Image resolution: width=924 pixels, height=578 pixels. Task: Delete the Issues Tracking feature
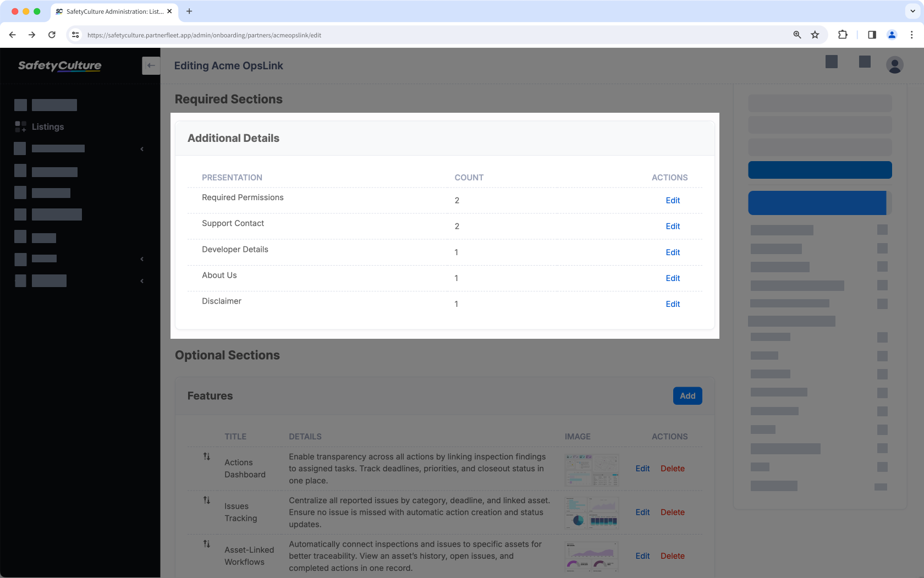[673, 512]
